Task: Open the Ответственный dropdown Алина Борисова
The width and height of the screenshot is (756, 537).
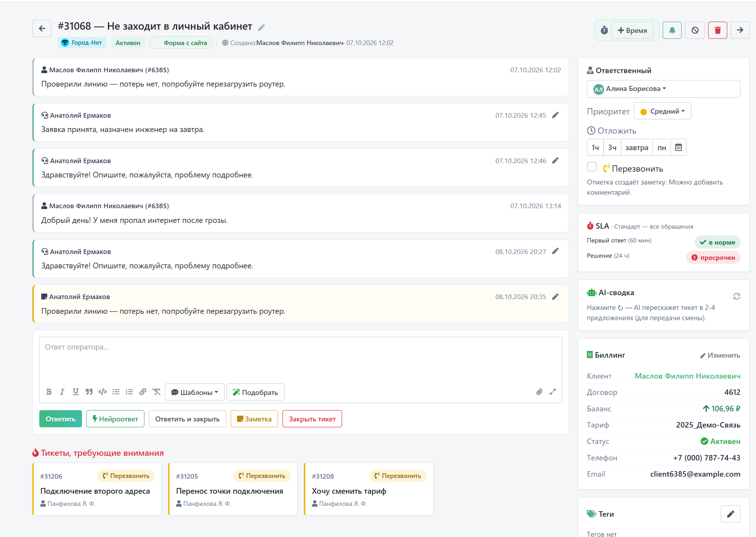Action: (663, 89)
